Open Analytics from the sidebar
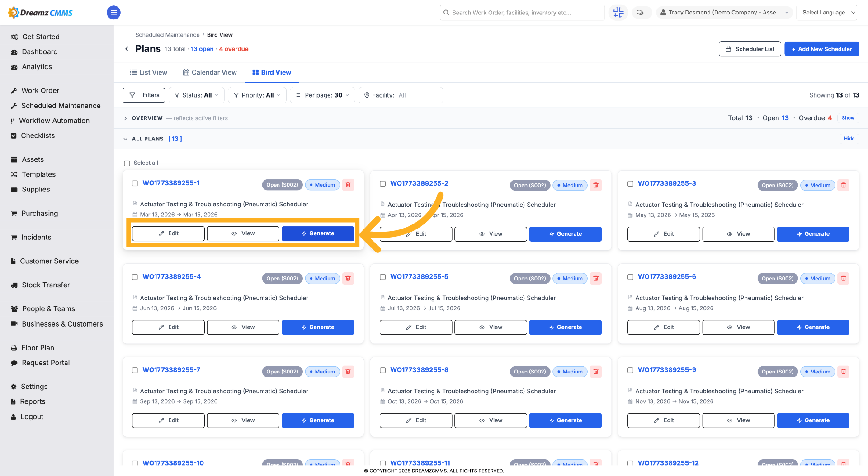The width and height of the screenshot is (868, 476). pyautogui.click(x=37, y=67)
